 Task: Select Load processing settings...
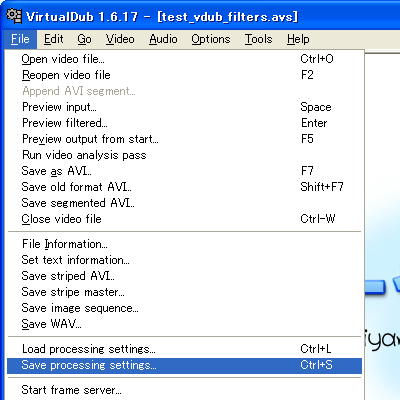pyautogui.click(x=184, y=349)
